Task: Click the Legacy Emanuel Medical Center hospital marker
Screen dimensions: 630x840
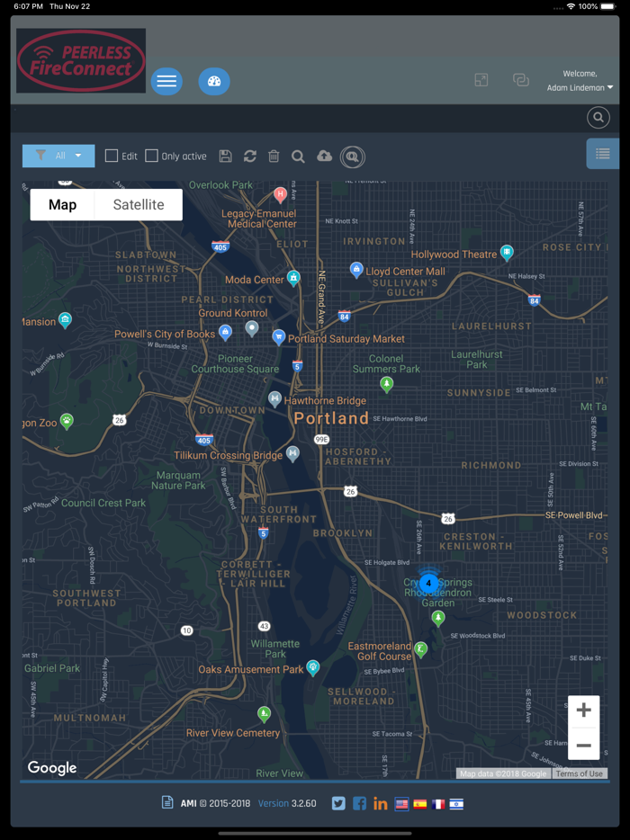Action: pos(280,194)
